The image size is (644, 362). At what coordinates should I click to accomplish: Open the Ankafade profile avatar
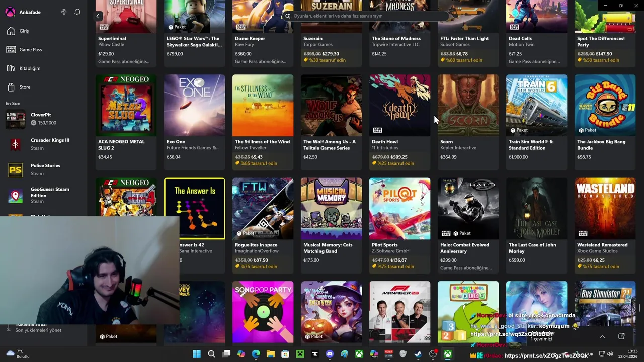point(10,12)
